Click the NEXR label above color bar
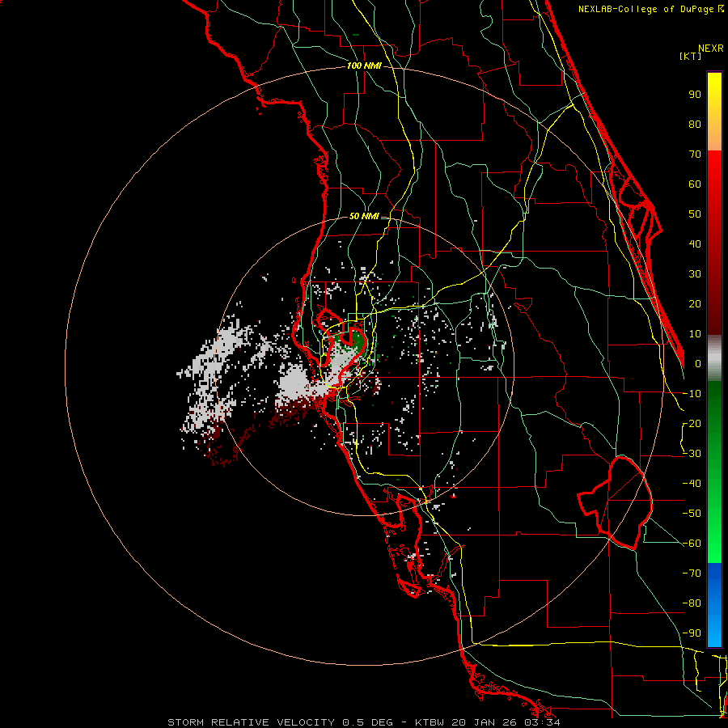The width and height of the screenshot is (728, 728). point(711,49)
